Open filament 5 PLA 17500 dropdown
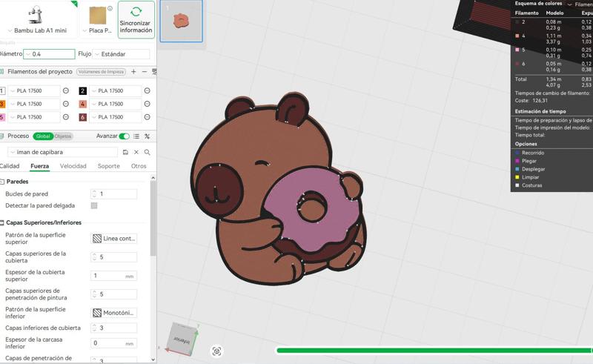 point(34,117)
